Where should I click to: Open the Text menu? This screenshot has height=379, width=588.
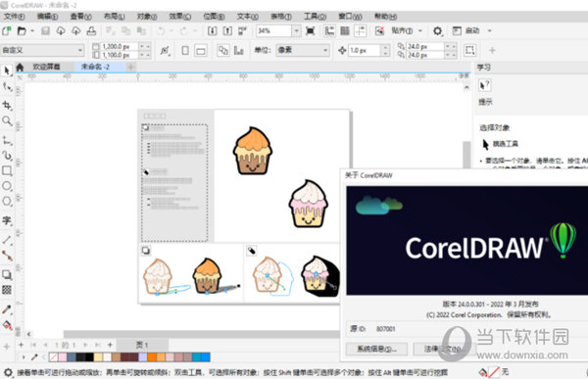coord(248,17)
